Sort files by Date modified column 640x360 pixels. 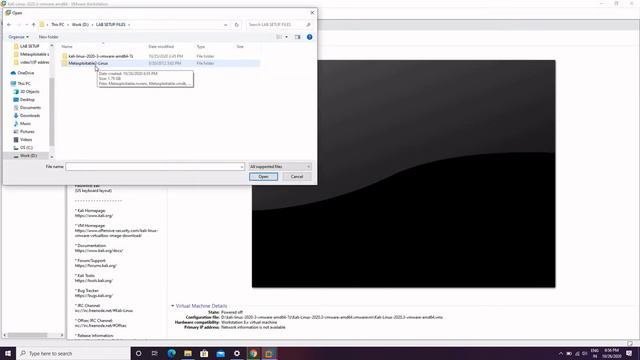tap(161, 47)
